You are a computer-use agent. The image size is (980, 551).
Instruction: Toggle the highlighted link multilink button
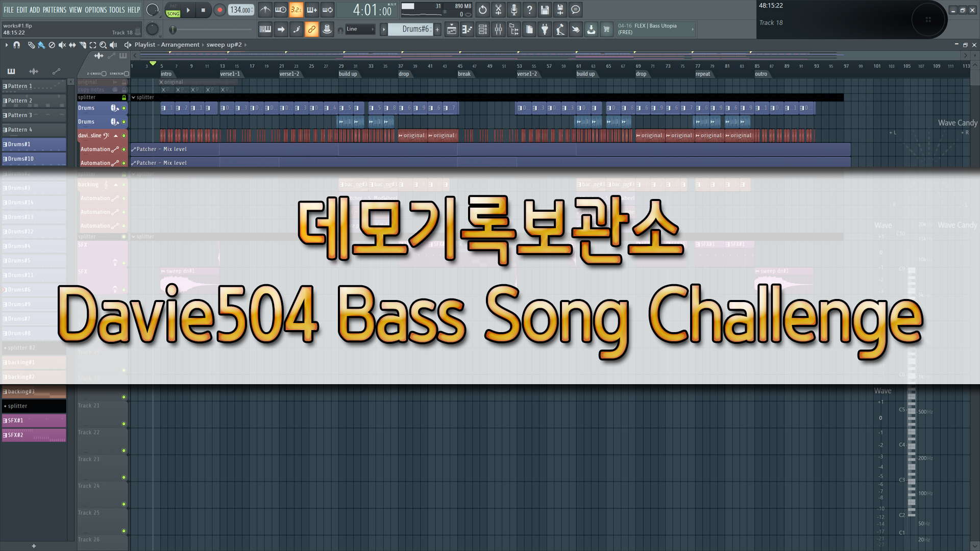pyautogui.click(x=311, y=30)
